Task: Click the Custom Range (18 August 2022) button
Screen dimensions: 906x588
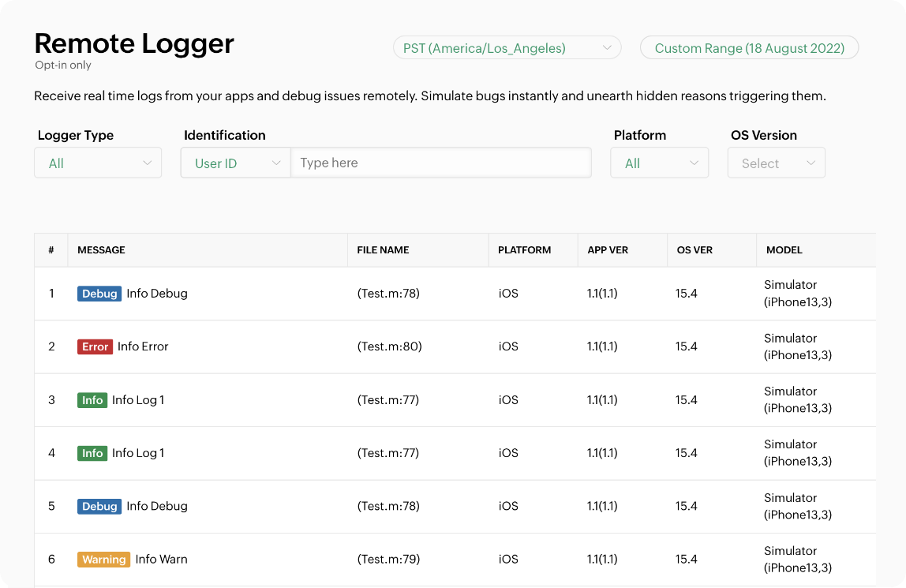Action: (x=749, y=47)
